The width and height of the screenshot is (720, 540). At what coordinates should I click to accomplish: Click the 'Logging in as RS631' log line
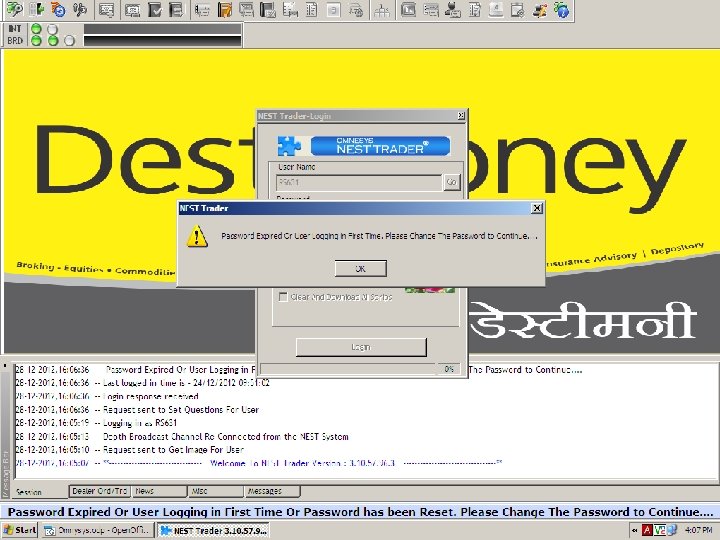point(96,422)
